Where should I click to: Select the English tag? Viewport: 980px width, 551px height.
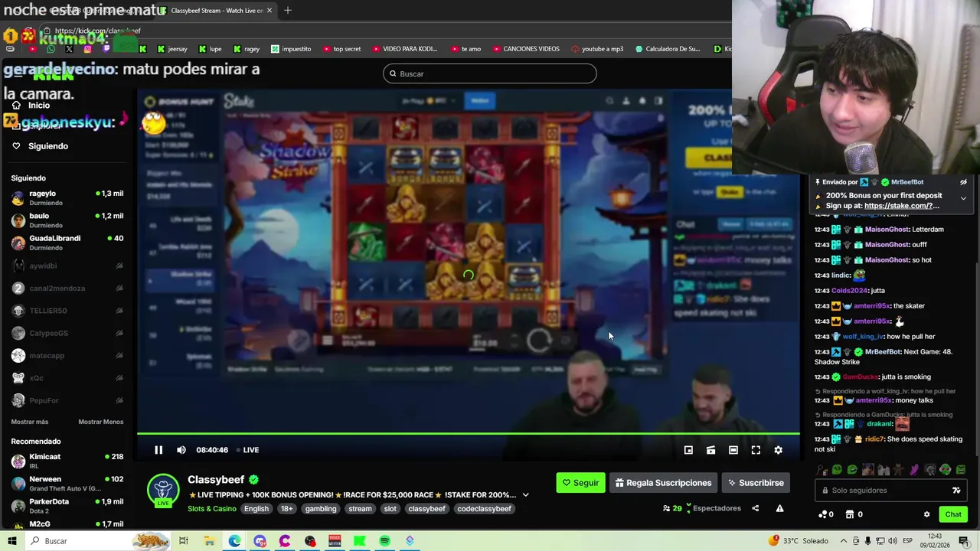(256, 509)
